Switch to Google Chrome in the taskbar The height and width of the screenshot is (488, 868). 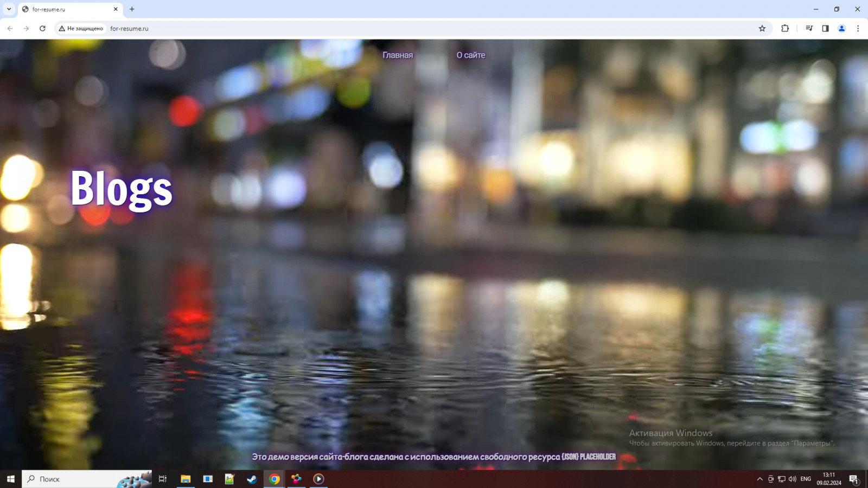(x=275, y=479)
